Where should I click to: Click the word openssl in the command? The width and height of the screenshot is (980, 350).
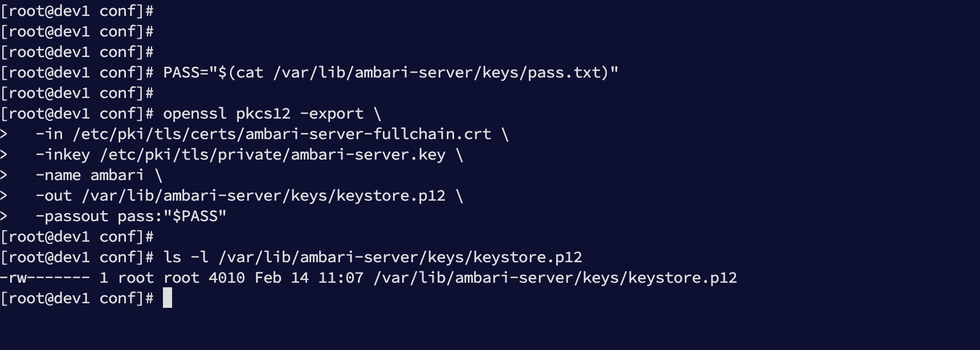coord(195,113)
